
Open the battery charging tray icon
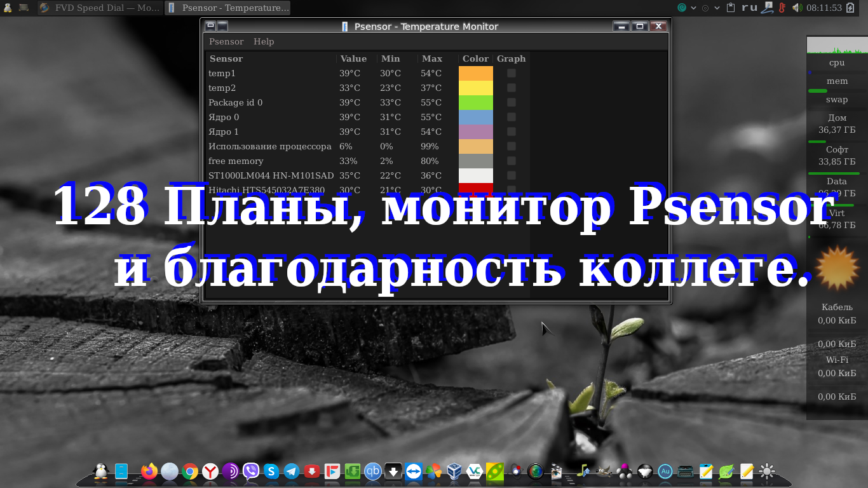tap(850, 8)
